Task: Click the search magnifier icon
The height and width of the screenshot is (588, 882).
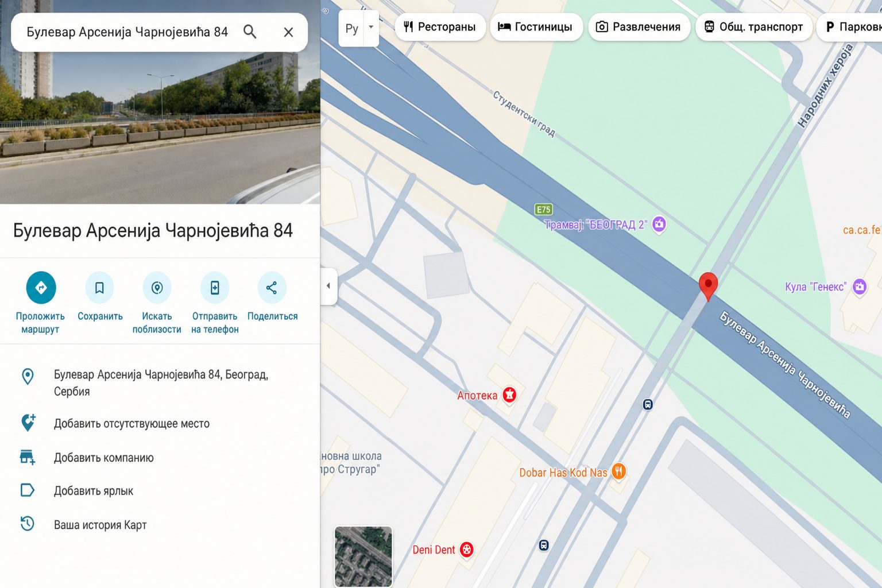Action: (250, 32)
